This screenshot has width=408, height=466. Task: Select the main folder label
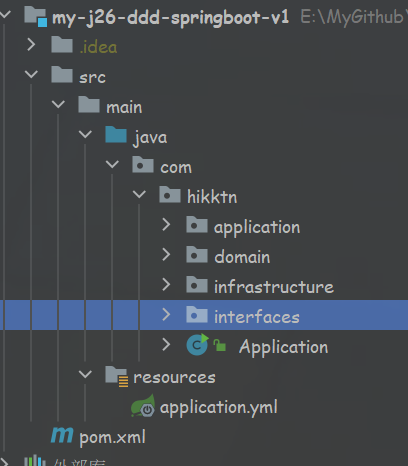124,107
